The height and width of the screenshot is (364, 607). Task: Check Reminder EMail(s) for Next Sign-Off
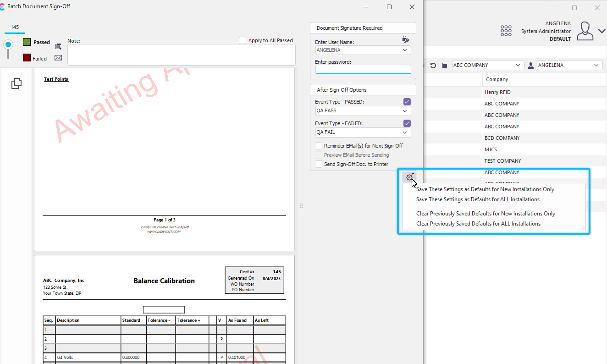(319, 146)
